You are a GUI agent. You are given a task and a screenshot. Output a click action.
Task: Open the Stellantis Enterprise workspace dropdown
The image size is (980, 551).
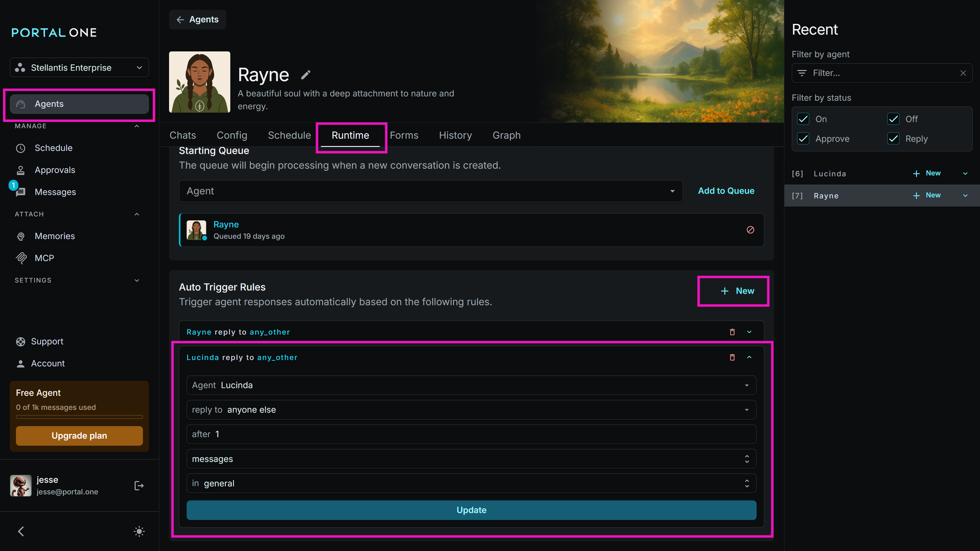79,68
